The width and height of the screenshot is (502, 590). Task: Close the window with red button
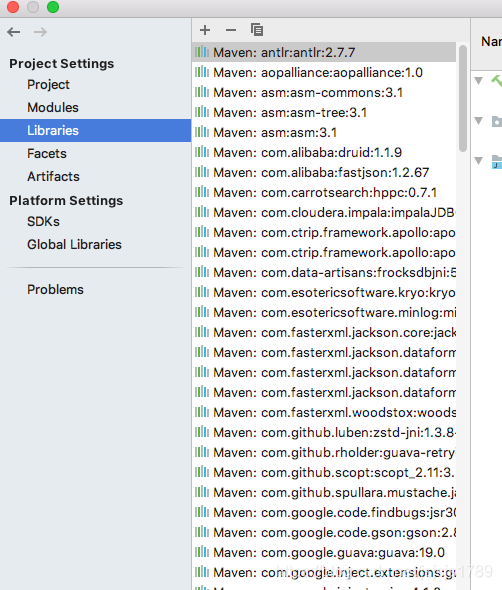point(13,7)
